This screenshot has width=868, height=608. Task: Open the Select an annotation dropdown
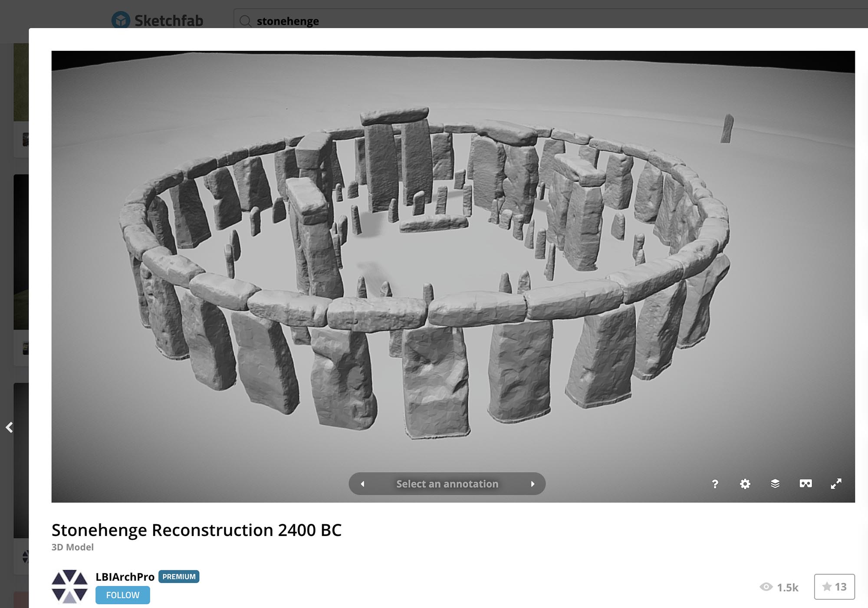[x=447, y=483]
